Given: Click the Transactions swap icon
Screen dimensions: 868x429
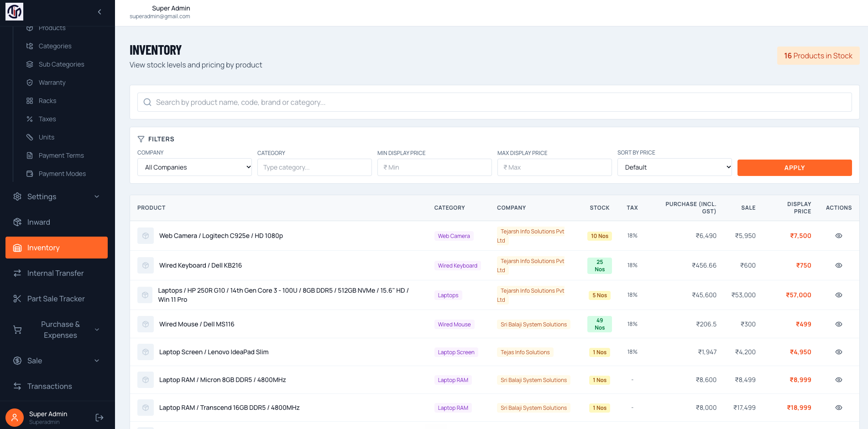Looking at the screenshot, I should pos(17,386).
